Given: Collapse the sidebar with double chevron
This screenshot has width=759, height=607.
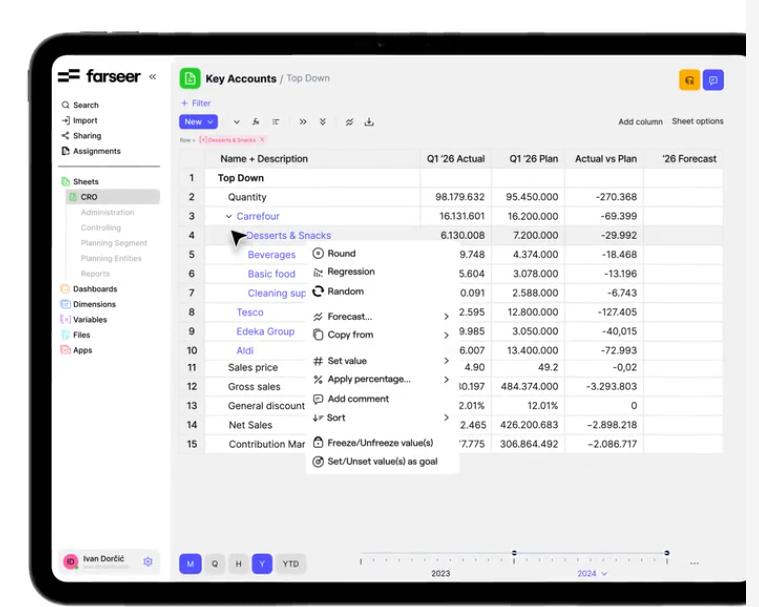Looking at the screenshot, I should tap(152, 76).
